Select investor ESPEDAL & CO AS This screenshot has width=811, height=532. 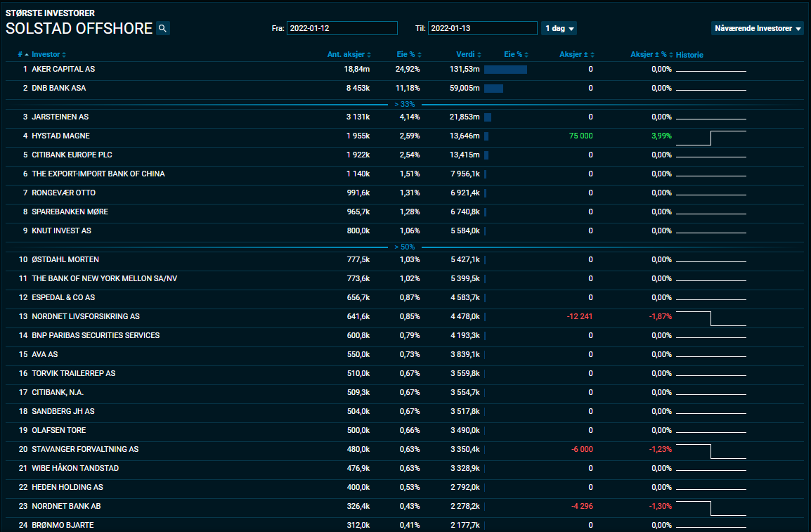[x=63, y=298]
